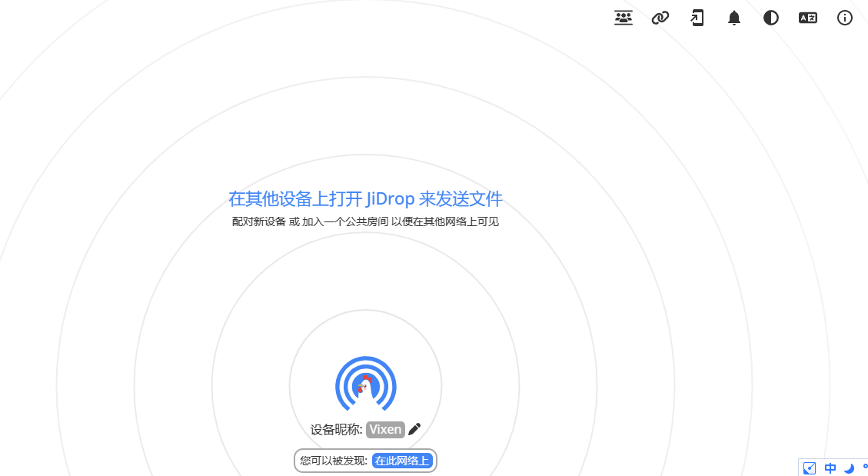The width and height of the screenshot is (868, 476).
Task: Switch interface language with the translate icon
Action: click(x=807, y=18)
